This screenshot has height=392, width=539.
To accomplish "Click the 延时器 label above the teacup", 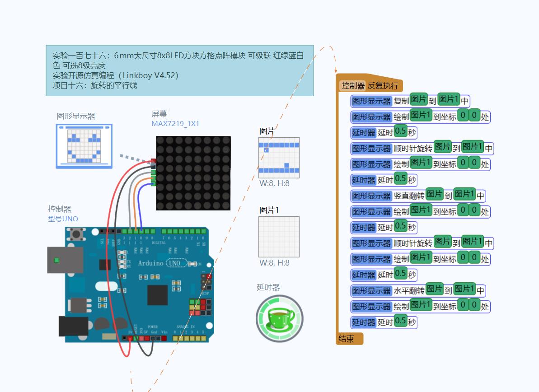I will [x=268, y=287].
